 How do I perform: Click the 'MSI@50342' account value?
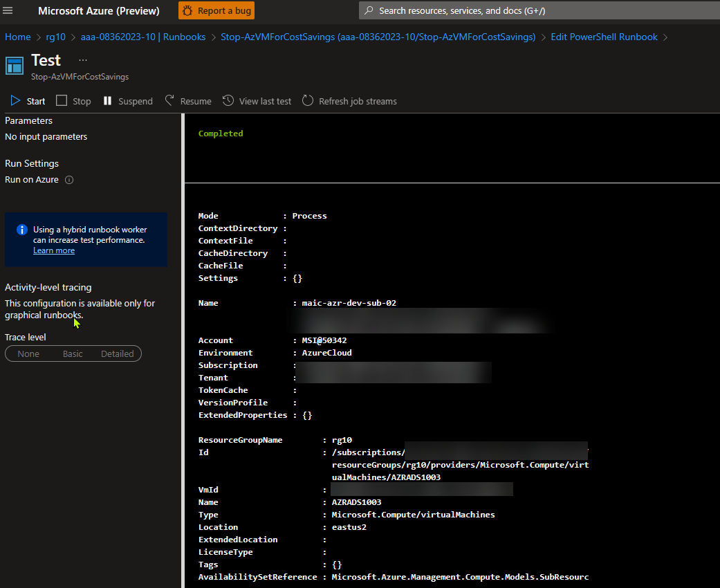tap(324, 340)
